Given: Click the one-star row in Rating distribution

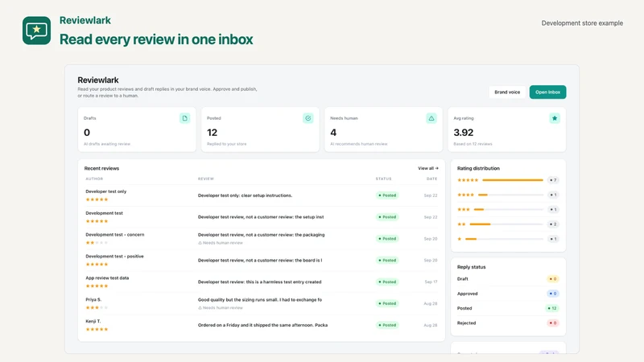Looking at the screenshot, I should click(508, 239).
